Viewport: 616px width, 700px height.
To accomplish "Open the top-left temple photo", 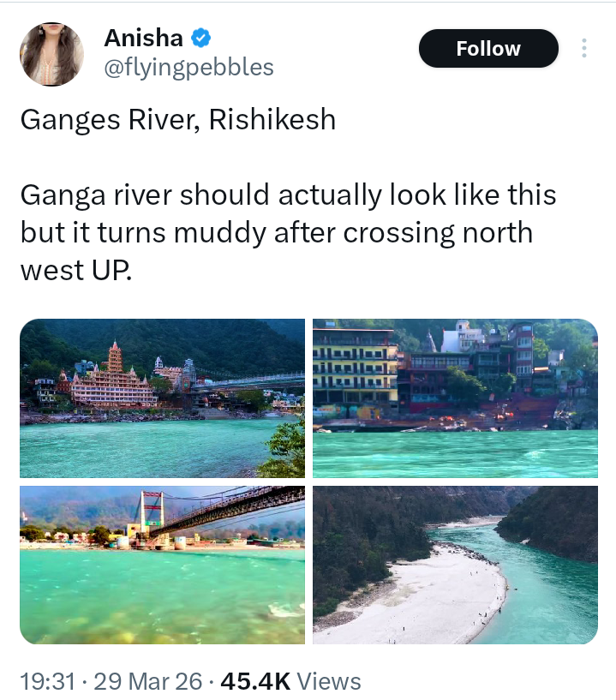I will (162, 398).
